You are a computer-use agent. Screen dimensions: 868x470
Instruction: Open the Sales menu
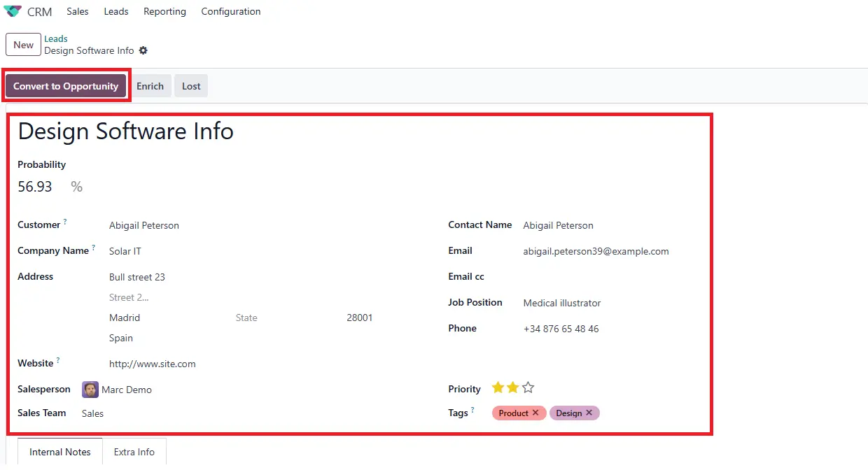78,11
